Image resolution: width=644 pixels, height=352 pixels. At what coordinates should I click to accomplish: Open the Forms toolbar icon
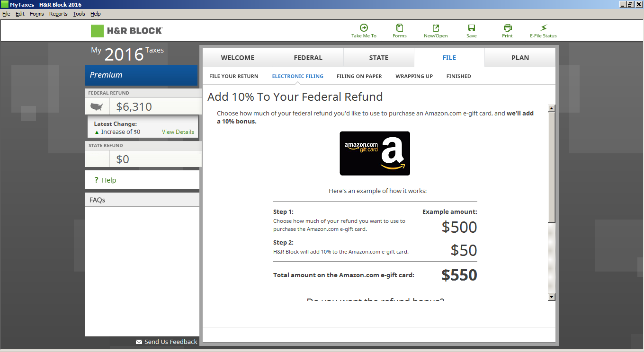[x=400, y=28]
